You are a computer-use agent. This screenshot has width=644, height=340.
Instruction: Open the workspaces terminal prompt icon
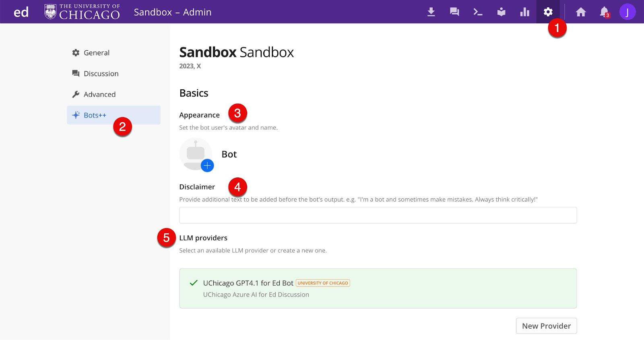pos(478,12)
